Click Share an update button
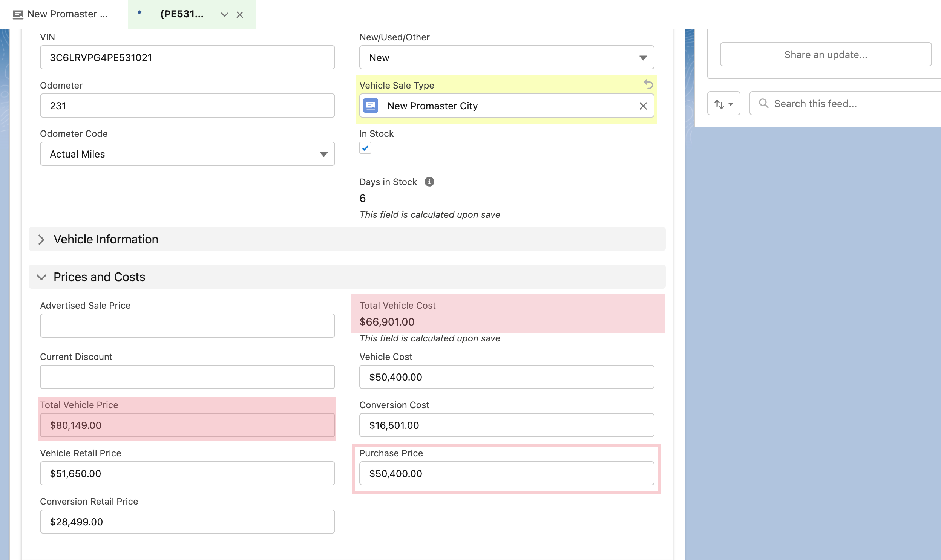The image size is (941, 560). click(x=826, y=55)
